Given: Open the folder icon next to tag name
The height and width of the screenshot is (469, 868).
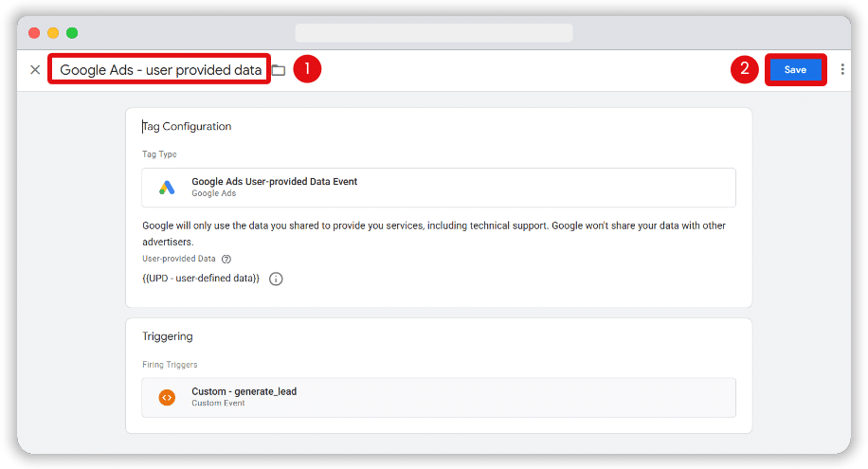Looking at the screenshot, I should coord(279,70).
